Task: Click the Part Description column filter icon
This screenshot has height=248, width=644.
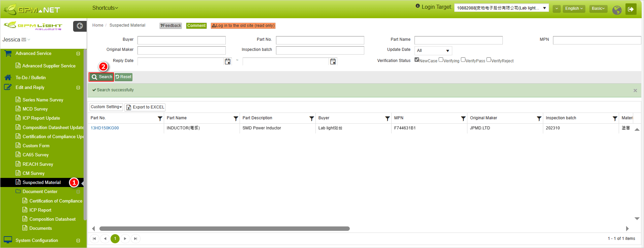Action: pos(312,118)
